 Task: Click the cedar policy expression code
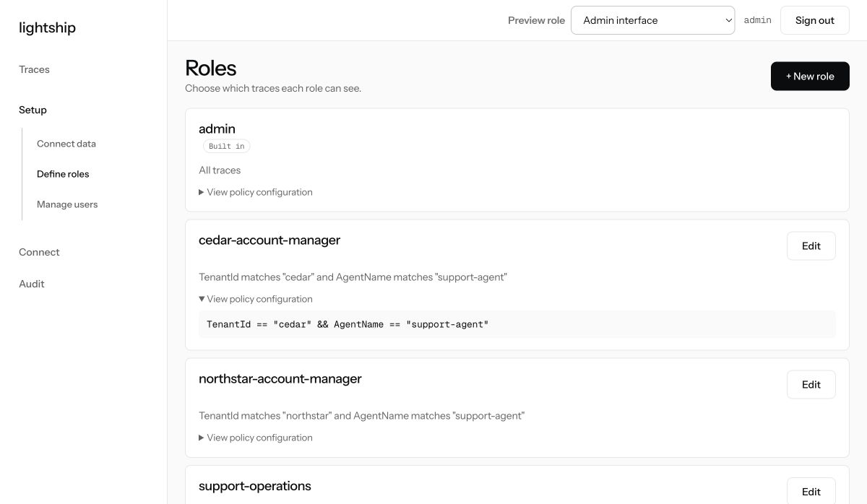pyautogui.click(x=348, y=324)
